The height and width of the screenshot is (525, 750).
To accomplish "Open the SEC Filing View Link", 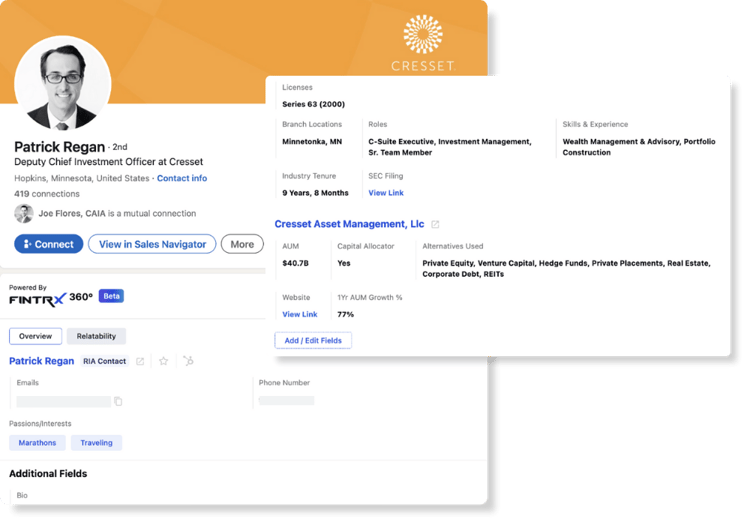I will click(386, 193).
